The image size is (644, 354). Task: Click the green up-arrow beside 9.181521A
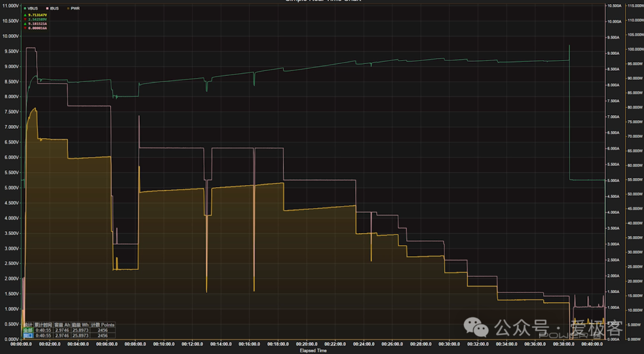[x=25, y=24]
